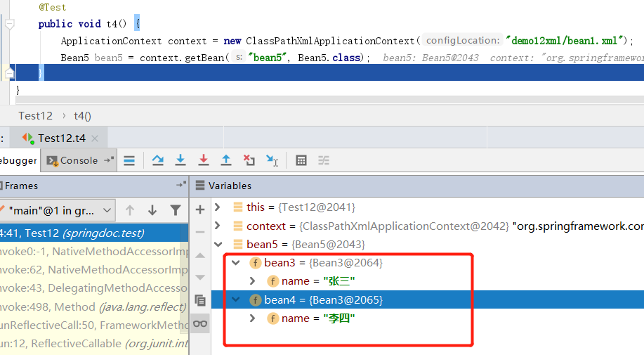Collapse the bean5 variable node
Screen dimensions: 644x355
218,245
